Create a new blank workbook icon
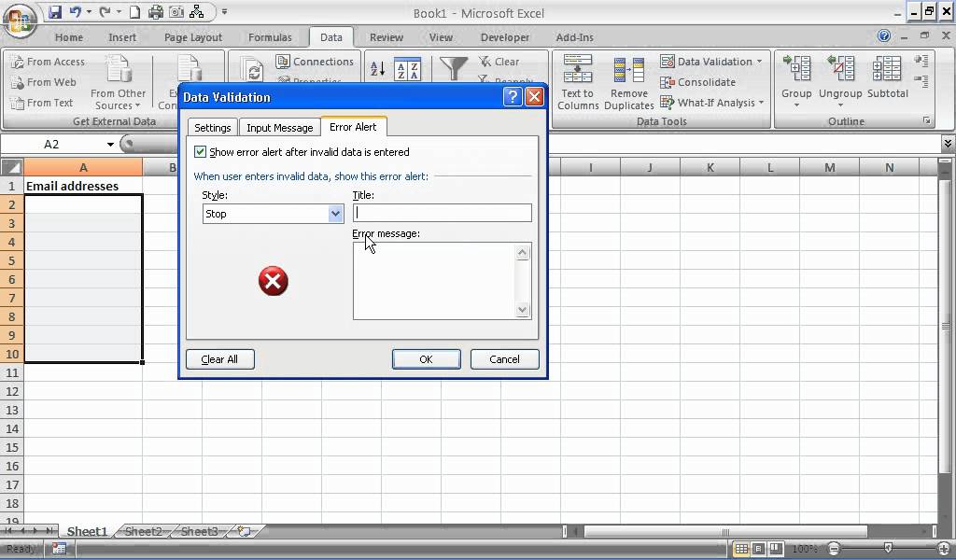The width and height of the screenshot is (956, 560). [134, 12]
